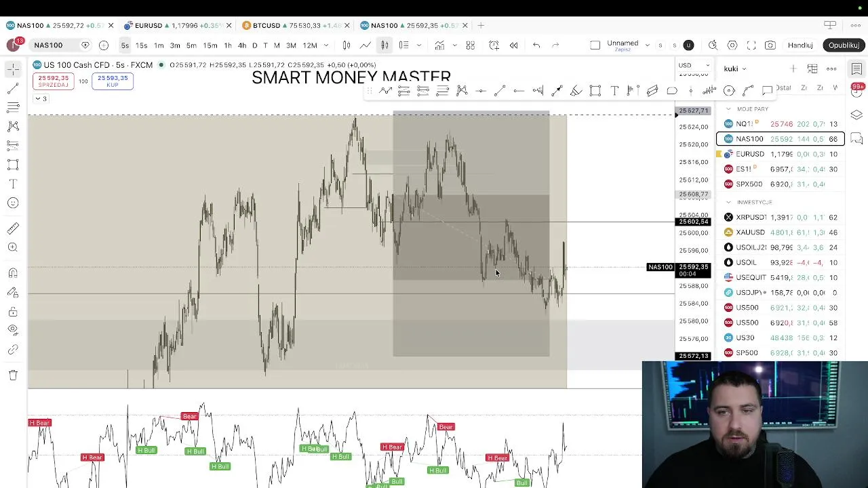
Task: Click the Handluj button
Action: 800,45
